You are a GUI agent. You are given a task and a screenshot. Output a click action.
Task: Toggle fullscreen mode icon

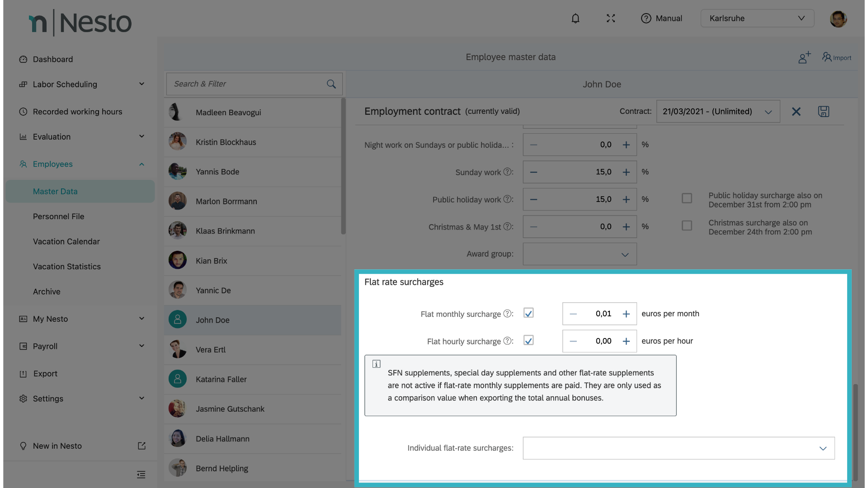click(x=611, y=19)
